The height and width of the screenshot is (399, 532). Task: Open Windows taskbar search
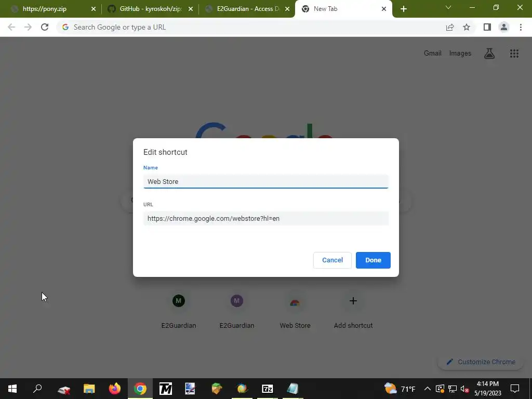37,389
